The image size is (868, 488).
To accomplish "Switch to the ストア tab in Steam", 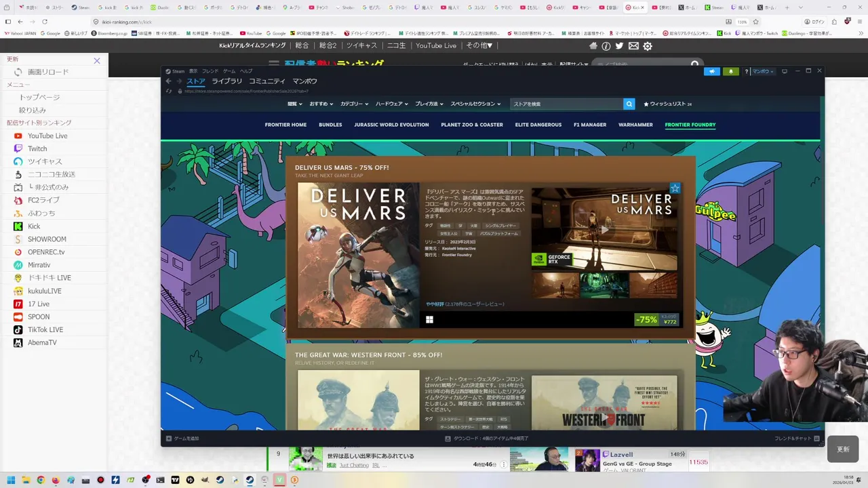I will [x=196, y=81].
